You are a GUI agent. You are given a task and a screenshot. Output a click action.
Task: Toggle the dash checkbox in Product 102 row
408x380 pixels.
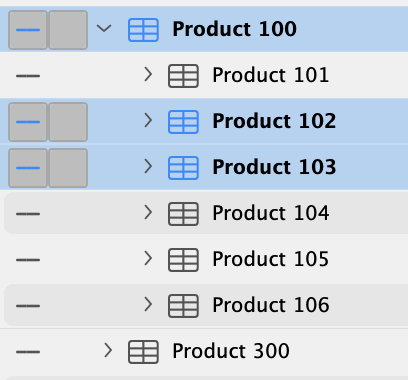coord(28,122)
